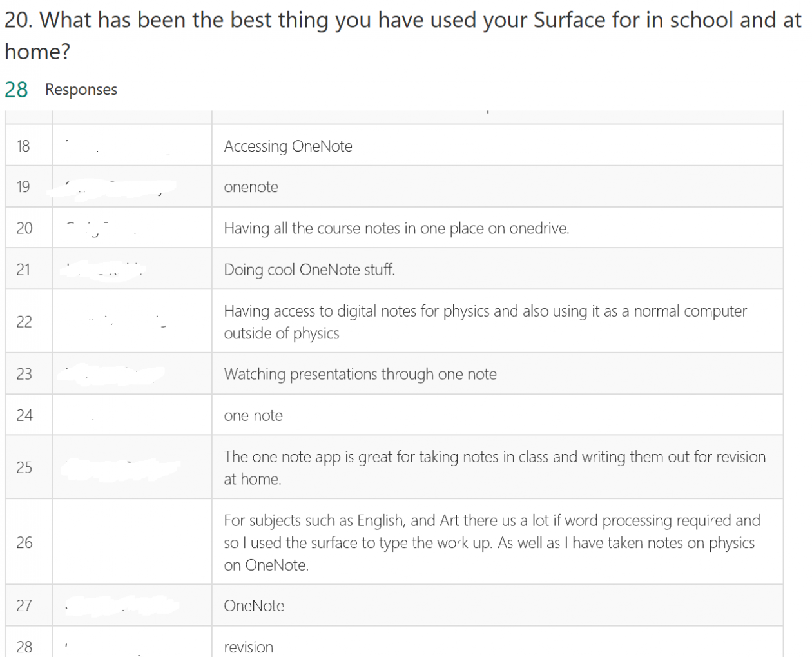This screenshot has width=812, height=657.
Task: Click 'Doing cool OneNote stuff.' response
Action: 309,270
